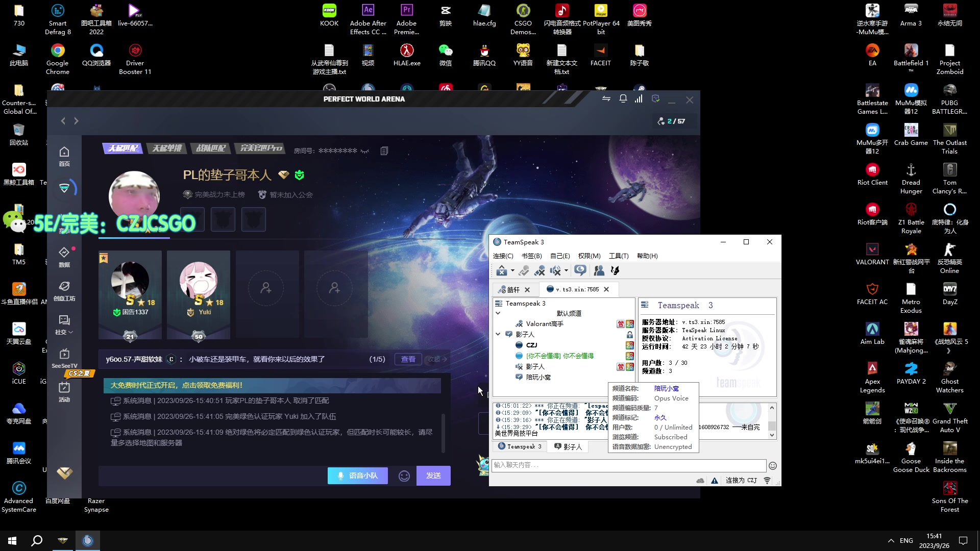This screenshot has height=551, width=980.
Task: Switch to the 影子人 chat tab
Action: pos(568,446)
